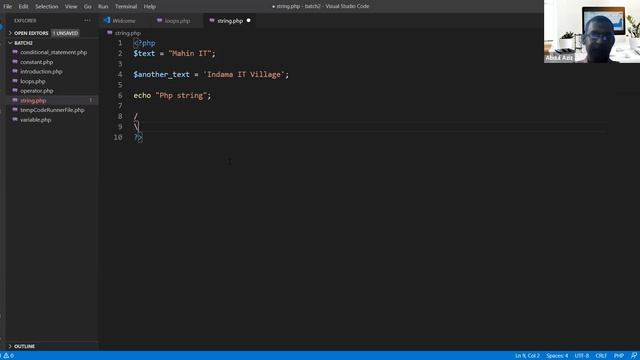Click the 1 UNSAVED badge
This screenshot has height=360, width=640.
click(65, 33)
